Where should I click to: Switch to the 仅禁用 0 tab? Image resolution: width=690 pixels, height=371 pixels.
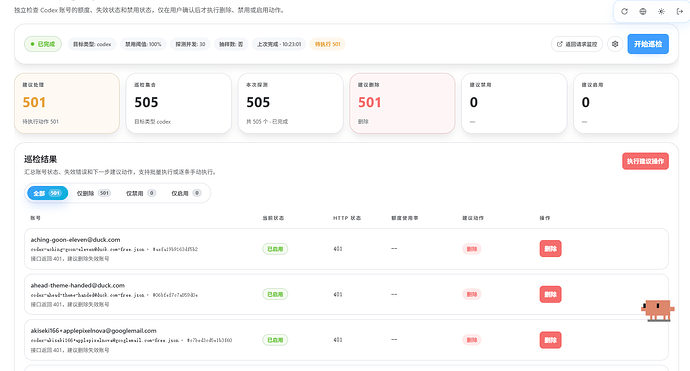(x=141, y=193)
